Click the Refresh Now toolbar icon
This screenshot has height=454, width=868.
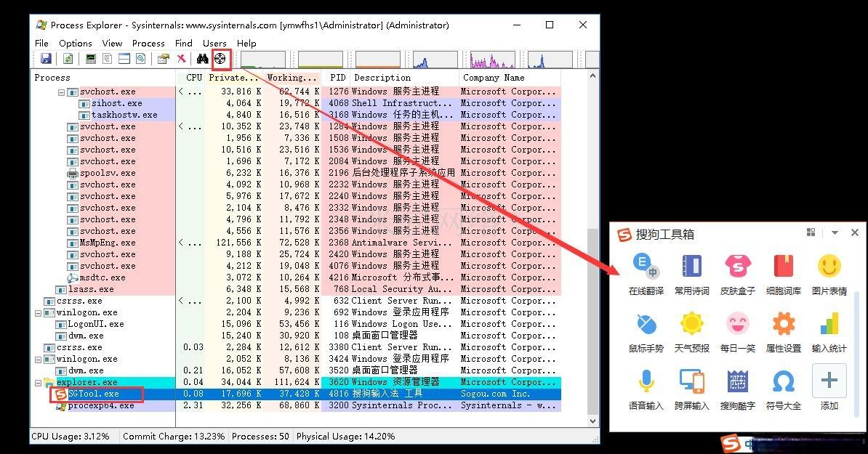click(x=68, y=59)
